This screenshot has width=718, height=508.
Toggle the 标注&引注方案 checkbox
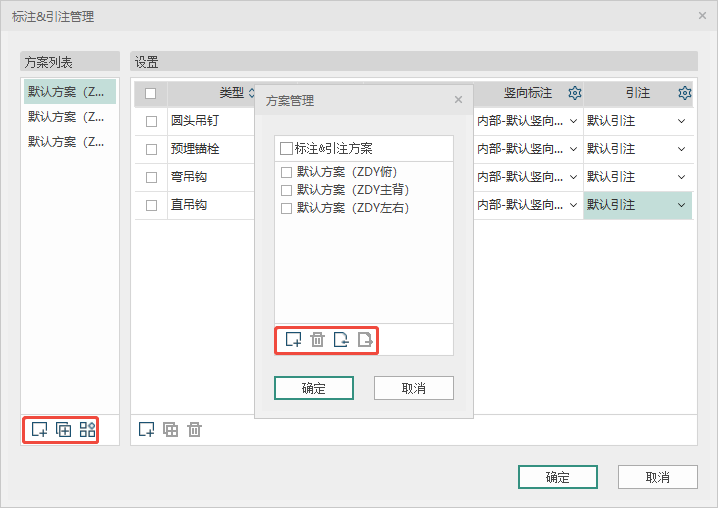click(x=286, y=148)
